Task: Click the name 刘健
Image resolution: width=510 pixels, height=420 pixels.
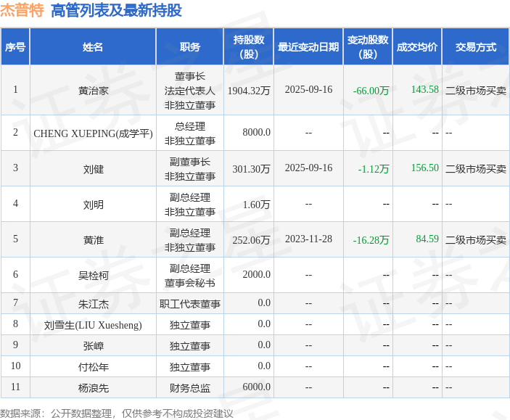Action: (94, 169)
